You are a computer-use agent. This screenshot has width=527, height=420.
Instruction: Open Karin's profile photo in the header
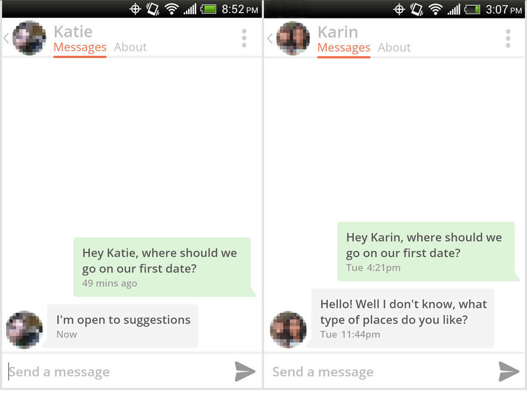293,38
